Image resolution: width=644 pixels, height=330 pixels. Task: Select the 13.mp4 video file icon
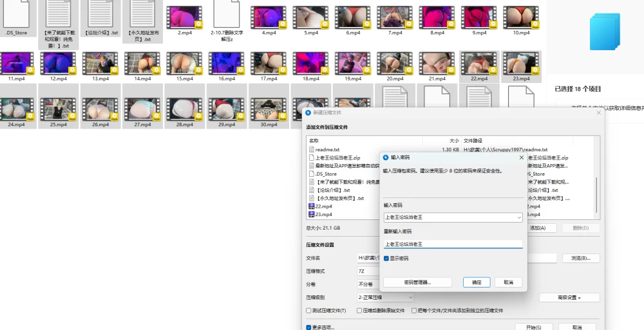click(100, 63)
